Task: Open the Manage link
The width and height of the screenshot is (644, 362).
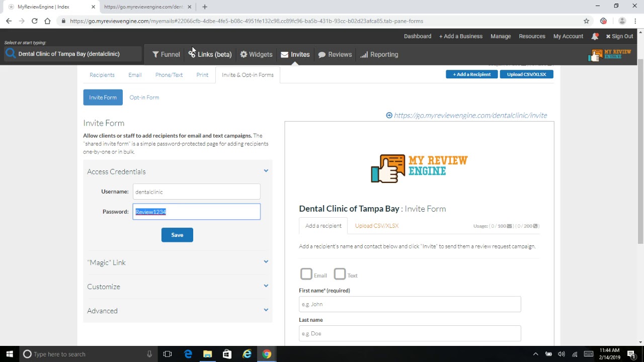Action: pyautogui.click(x=501, y=36)
